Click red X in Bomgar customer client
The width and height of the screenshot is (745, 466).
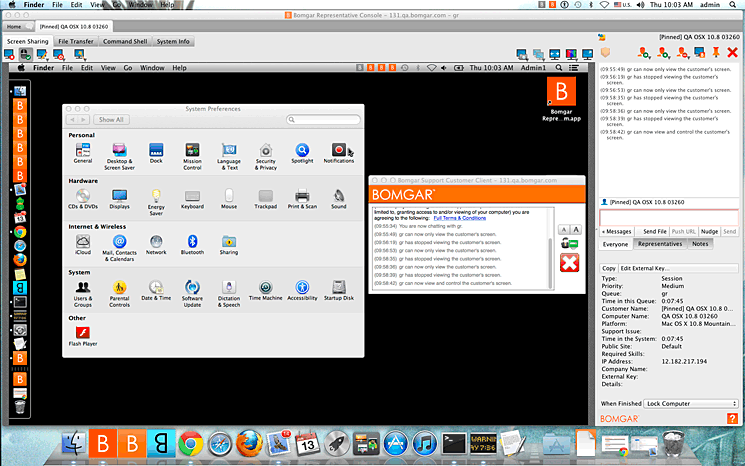569,263
